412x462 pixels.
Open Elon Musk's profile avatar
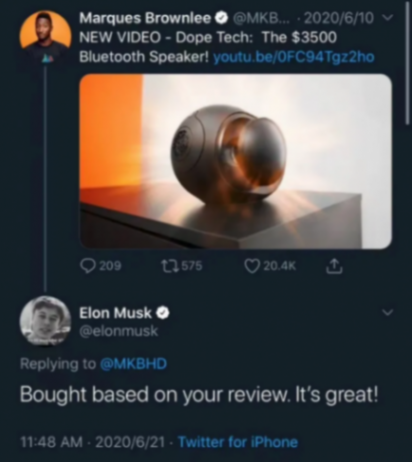(x=45, y=321)
